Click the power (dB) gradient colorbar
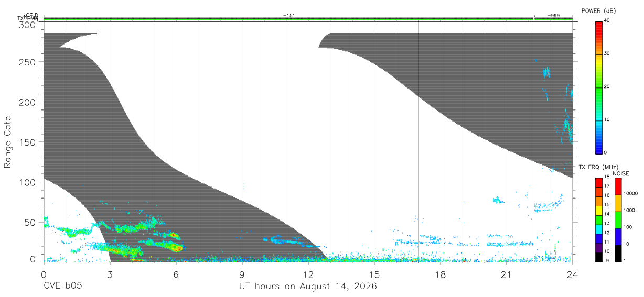This screenshot has width=644, height=297. 598,87
